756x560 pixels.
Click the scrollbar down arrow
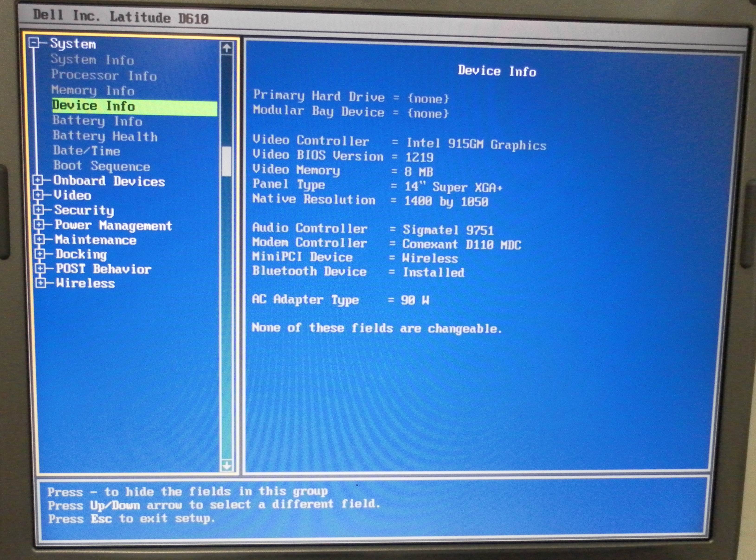(227, 465)
